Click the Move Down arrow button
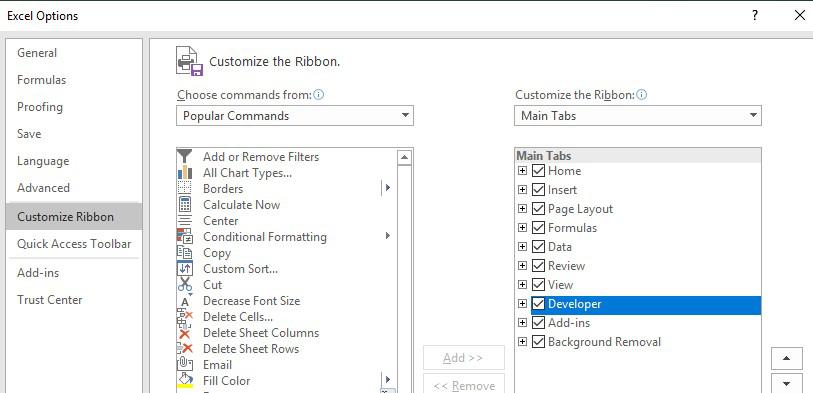813x393 pixels. 787,384
